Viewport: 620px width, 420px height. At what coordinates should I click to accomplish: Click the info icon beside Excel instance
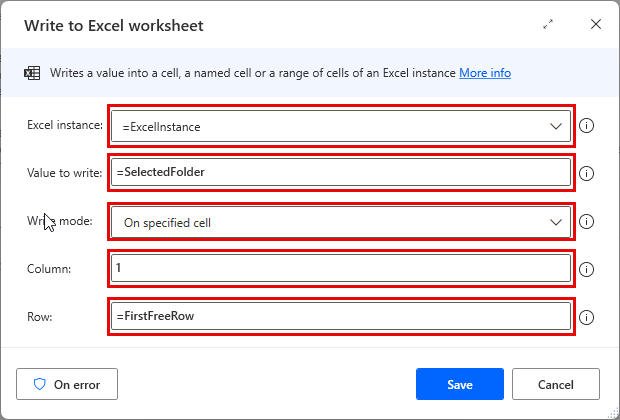[587, 126]
